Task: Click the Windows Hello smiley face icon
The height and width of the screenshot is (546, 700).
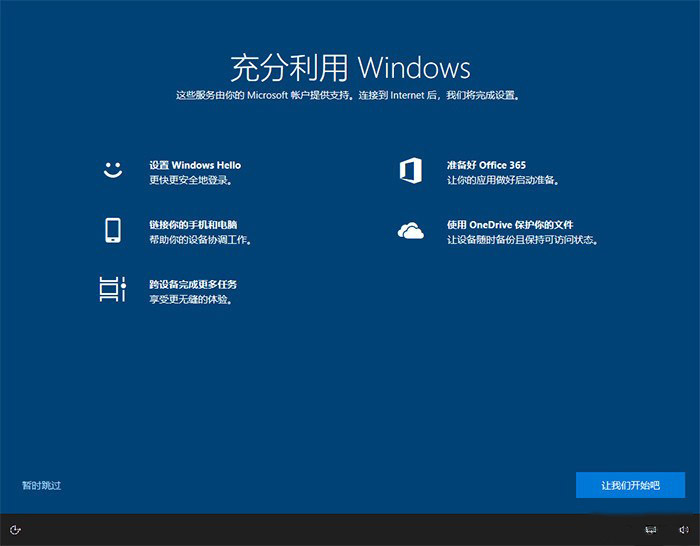Action: click(x=112, y=170)
